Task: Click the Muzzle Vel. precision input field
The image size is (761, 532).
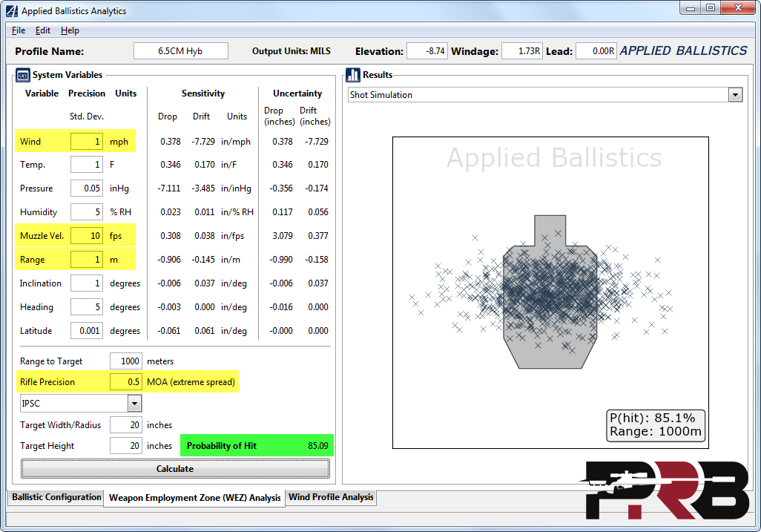Action: point(86,236)
